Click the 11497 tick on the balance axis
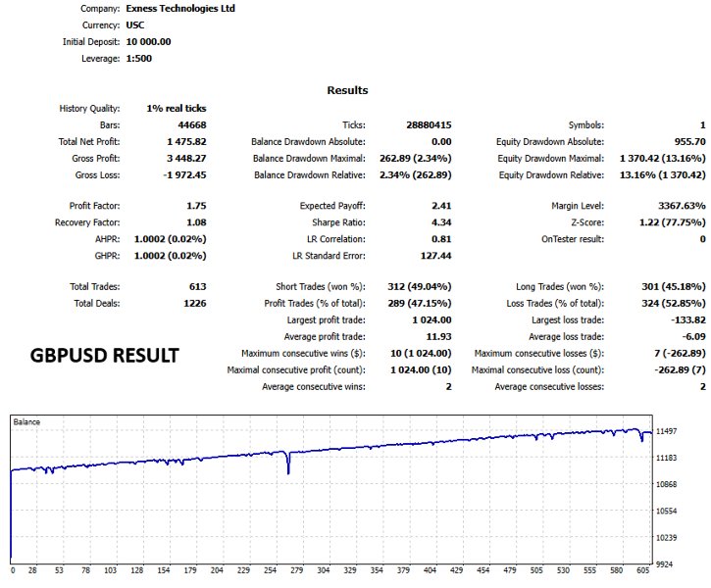Viewport: 711px width, 588px height. point(667,431)
